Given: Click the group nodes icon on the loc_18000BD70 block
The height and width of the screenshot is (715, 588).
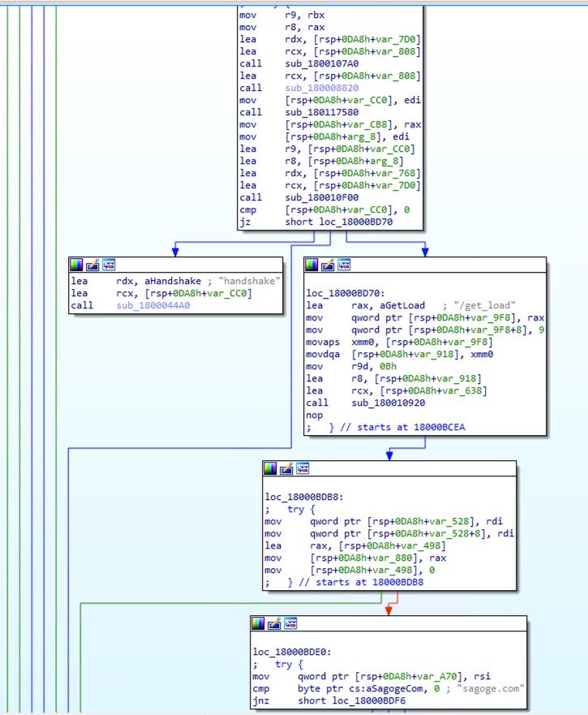Looking at the screenshot, I should [343, 265].
